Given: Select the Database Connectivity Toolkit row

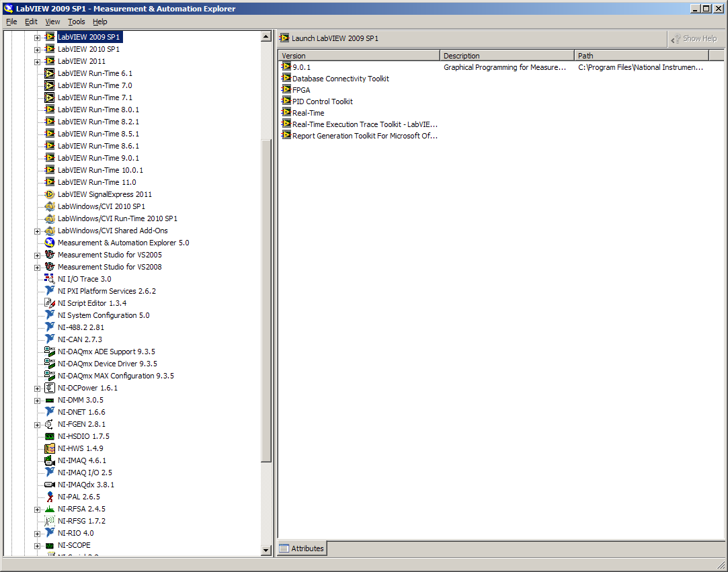Looking at the screenshot, I should pos(340,79).
